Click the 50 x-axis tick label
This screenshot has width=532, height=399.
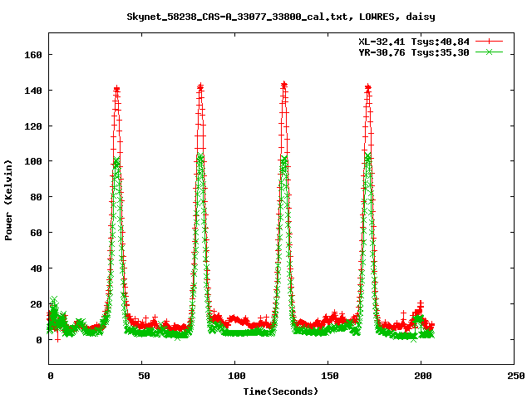[x=144, y=376]
